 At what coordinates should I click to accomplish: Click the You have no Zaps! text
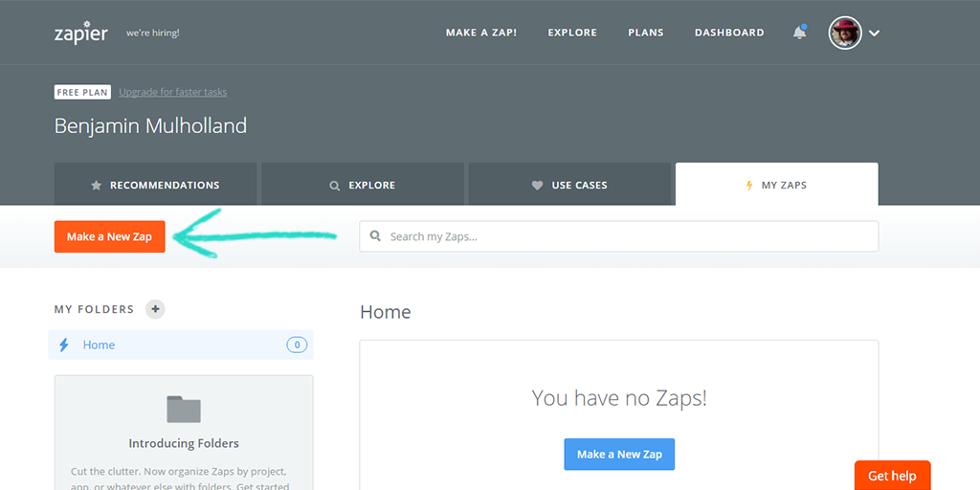coord(619,397)
